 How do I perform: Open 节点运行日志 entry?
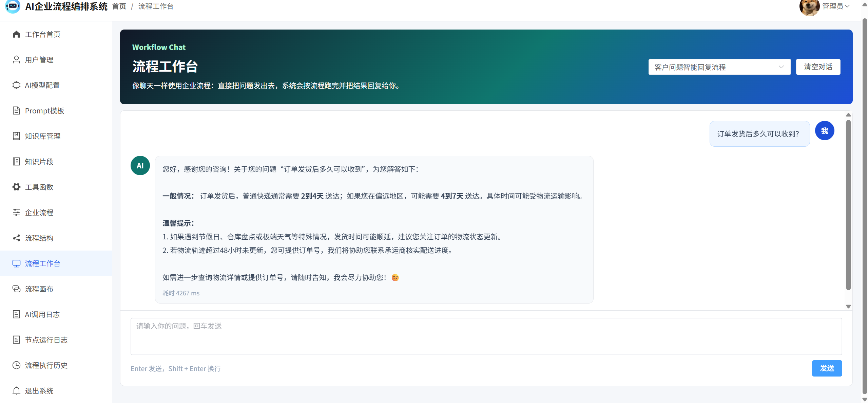(56, 340)
